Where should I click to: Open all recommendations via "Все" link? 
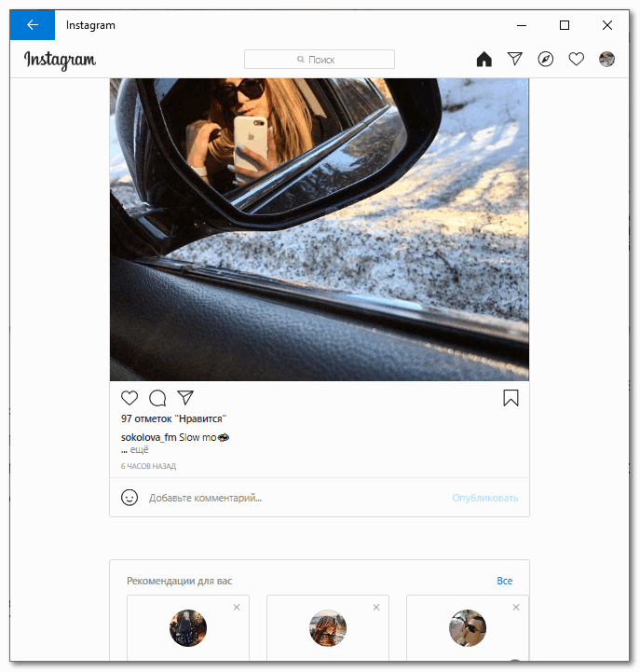click(x=504, y=581)
